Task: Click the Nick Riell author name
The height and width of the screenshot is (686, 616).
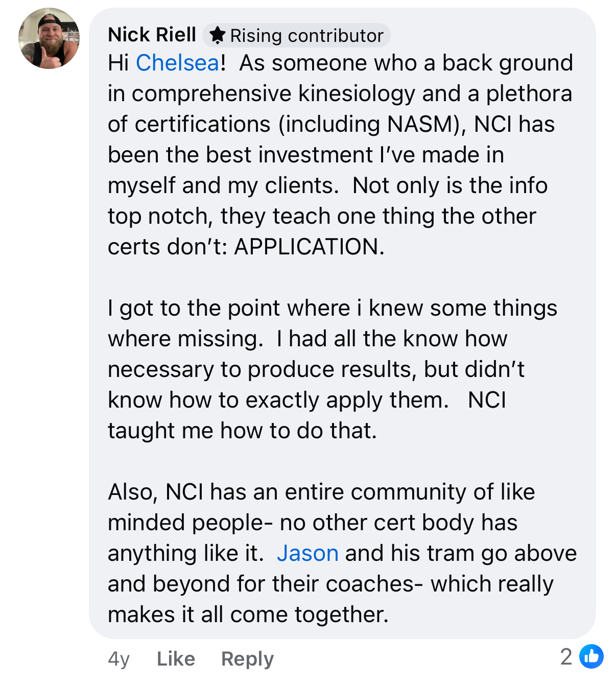Action: pos(152,35)
